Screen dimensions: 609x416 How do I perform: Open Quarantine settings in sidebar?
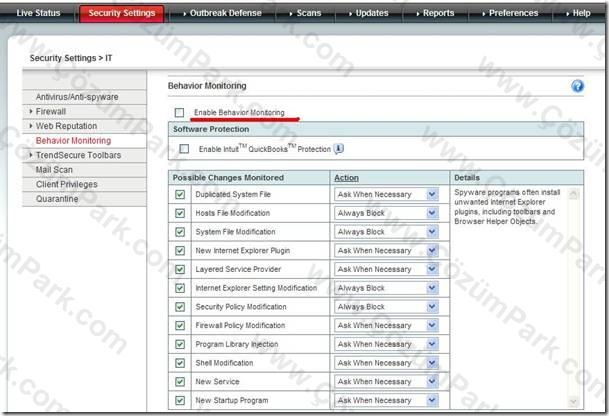tap(85, 199)
